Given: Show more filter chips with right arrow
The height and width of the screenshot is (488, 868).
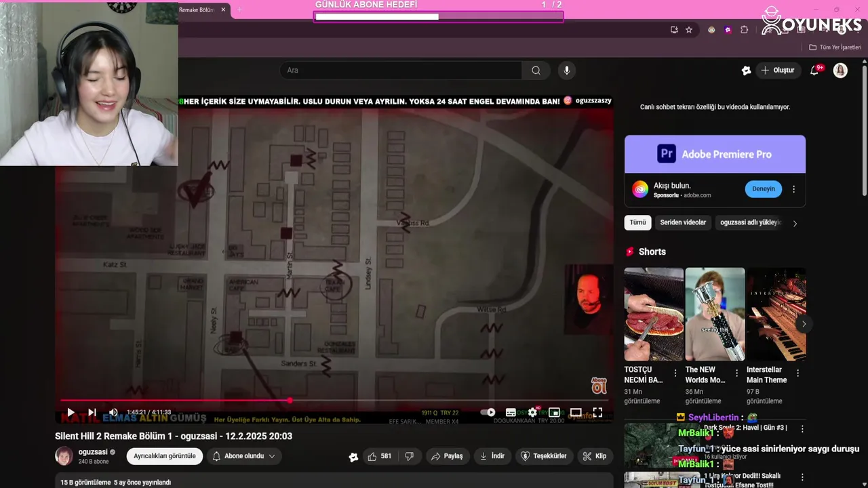Looking at the screenshot, I should click(x=795, y=223).
